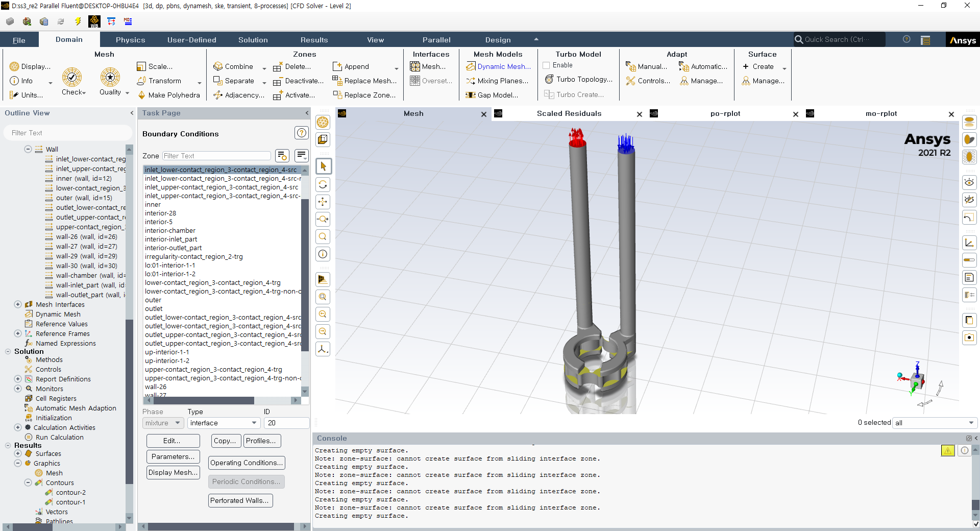Click the Check mesh icon
The width and height of the screenshot is (980, 531).
tap(72, 78)
